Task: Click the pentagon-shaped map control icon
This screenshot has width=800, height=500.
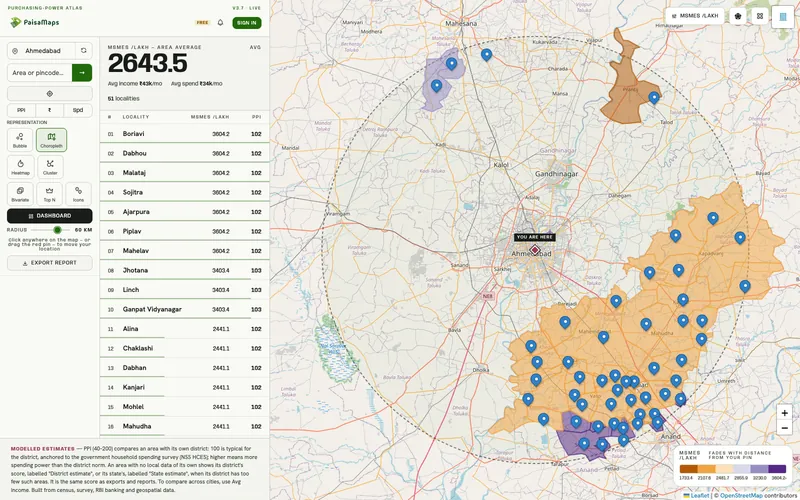Action: pyautogui.click(x=738, y=16)
